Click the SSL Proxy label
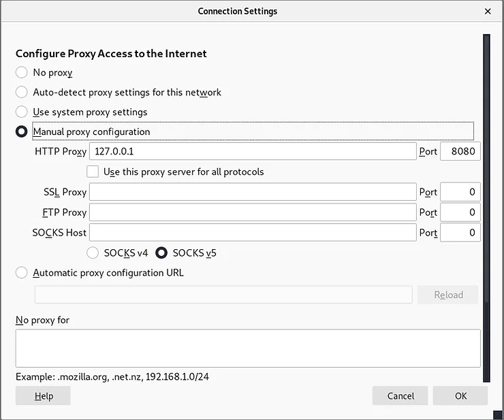Image resolution: width=504 pixels, height=420 pixels. pyautogui.click(x=65, y=192)
